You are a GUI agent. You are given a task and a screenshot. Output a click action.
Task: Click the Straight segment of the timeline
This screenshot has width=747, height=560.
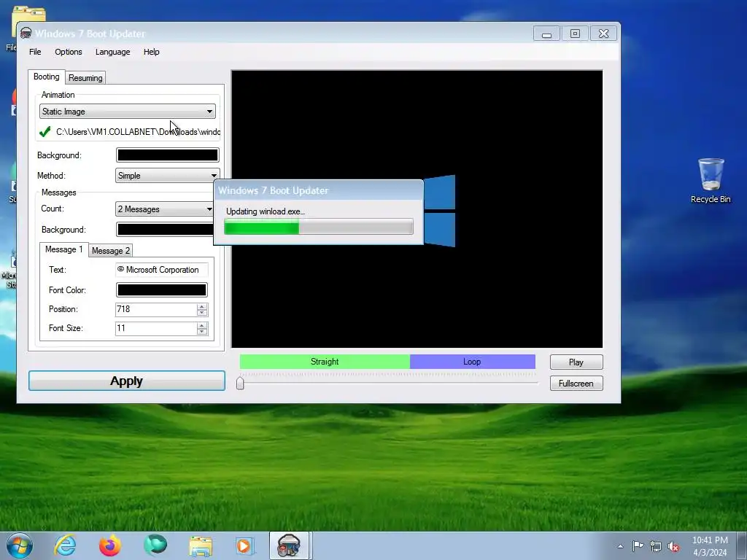tap(325, 362)
